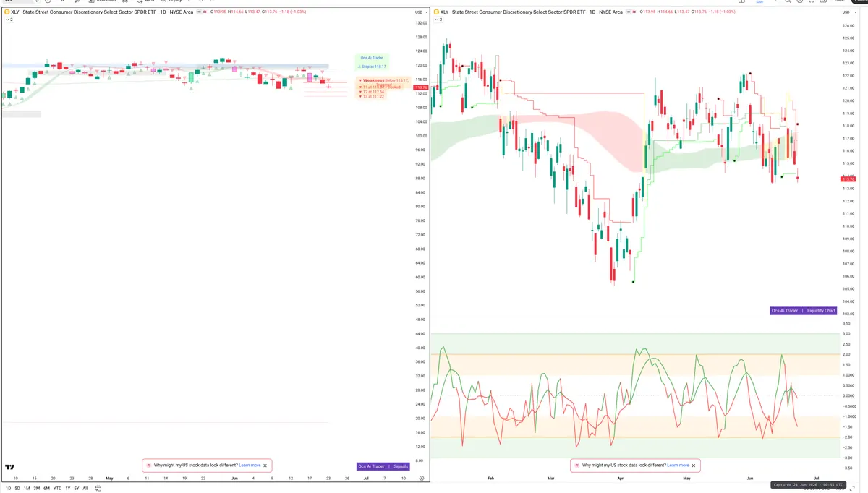Click Ocs Ai Trader Liquidity Chart badge

coord(803,311)
